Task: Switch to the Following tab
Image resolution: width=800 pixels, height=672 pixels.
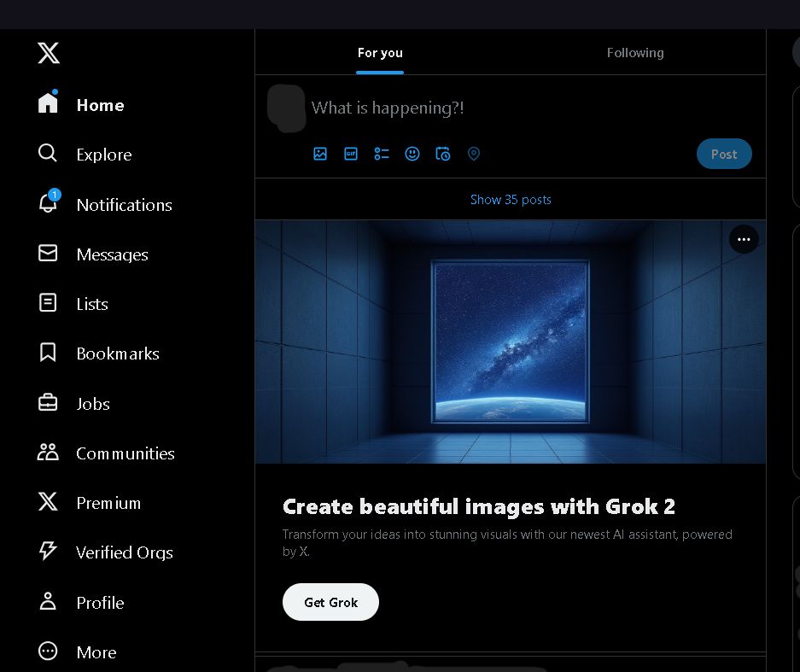Action: pyautogui.click(x=635, y=52)
